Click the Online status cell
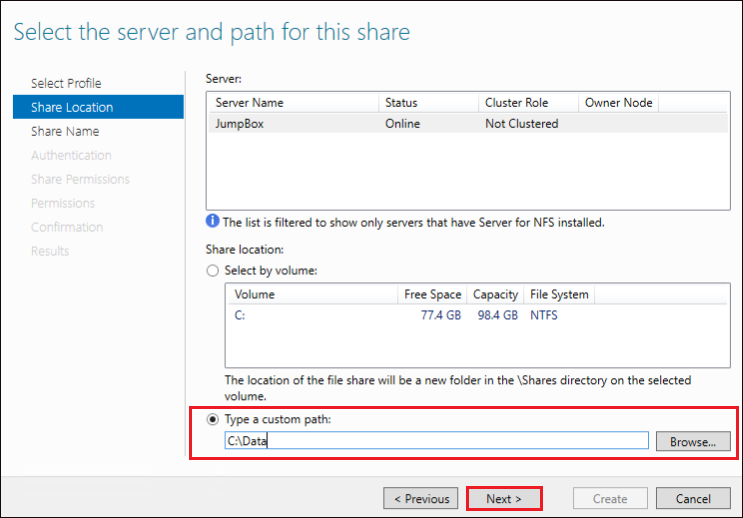 pyautogui.click(x=403, y=124)
